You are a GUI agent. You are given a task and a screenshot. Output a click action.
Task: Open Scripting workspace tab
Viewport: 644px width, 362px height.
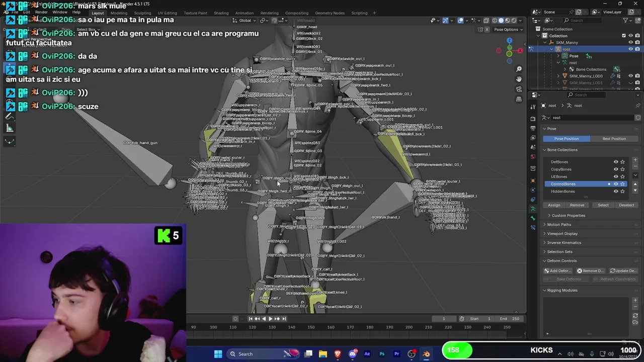coord(359,13)
